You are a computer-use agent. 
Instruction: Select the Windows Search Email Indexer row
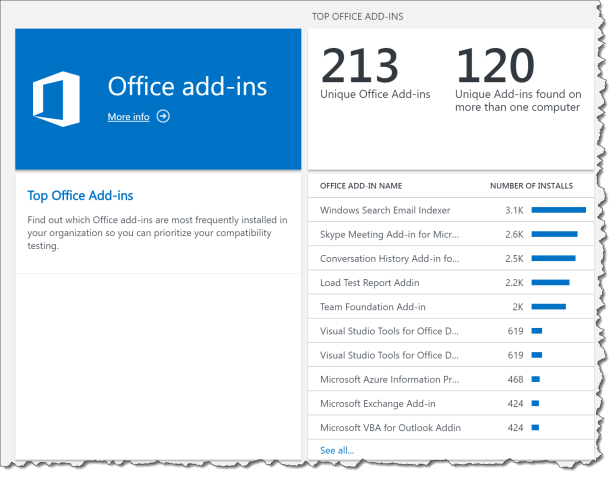pyautogui.click(x=385, y=210)
